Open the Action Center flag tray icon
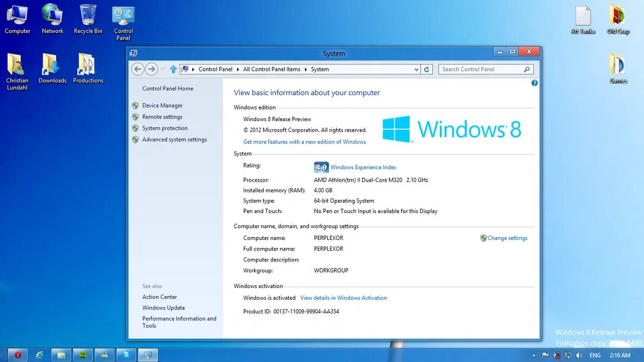Screen dimensions: 644x362 pyautogui.click(x=545, y=356)
